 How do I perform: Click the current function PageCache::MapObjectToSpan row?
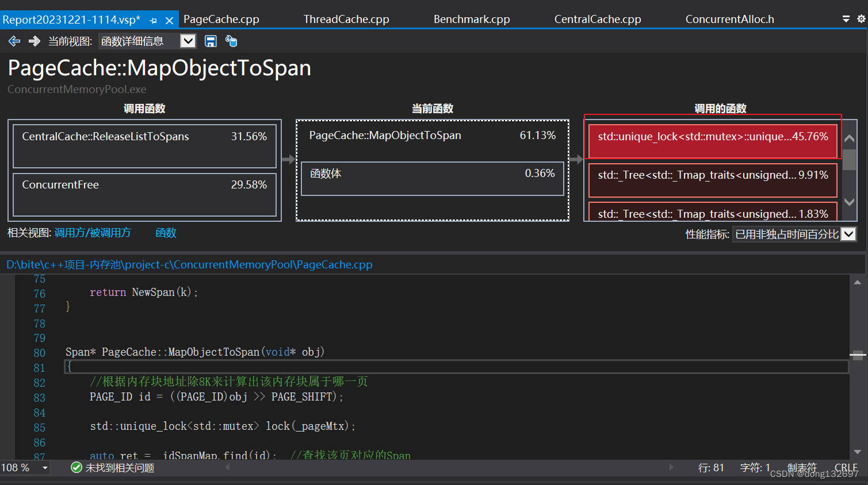pyautogui.click(x=432, y=136)
